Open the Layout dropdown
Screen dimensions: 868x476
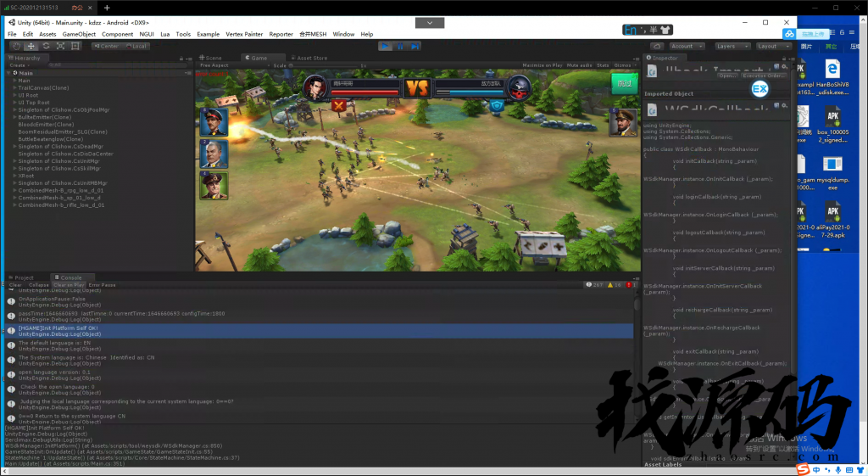tap(773, 46)
